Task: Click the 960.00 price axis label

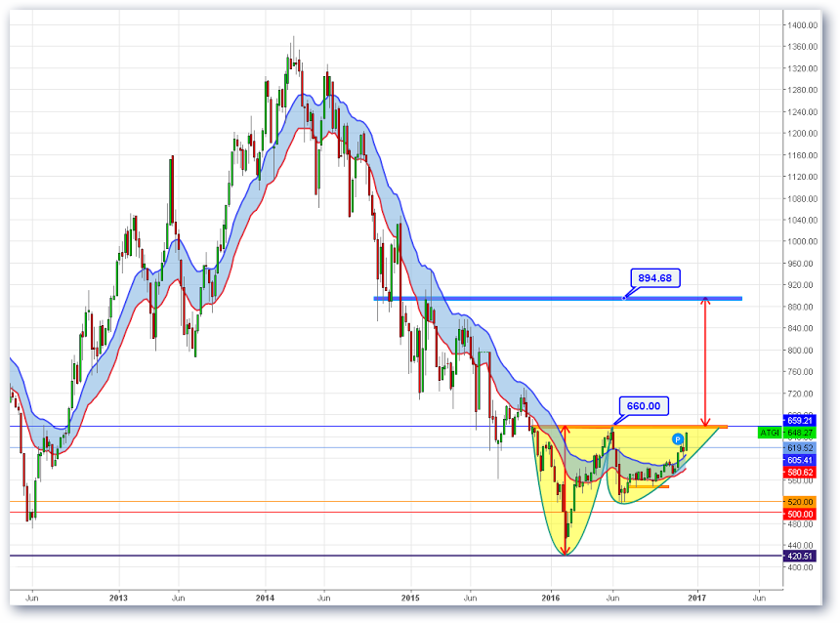Action: click(802, 264)
